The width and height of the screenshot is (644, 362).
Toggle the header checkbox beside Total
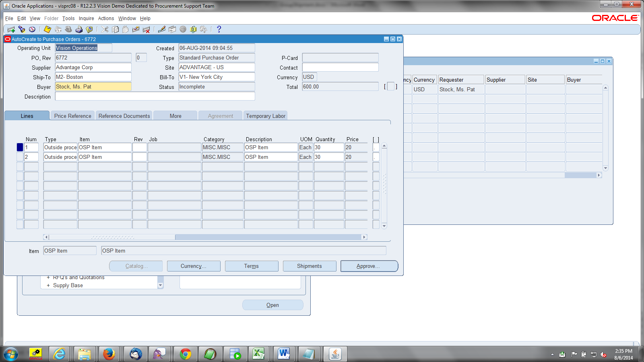[x=390, y=86]
